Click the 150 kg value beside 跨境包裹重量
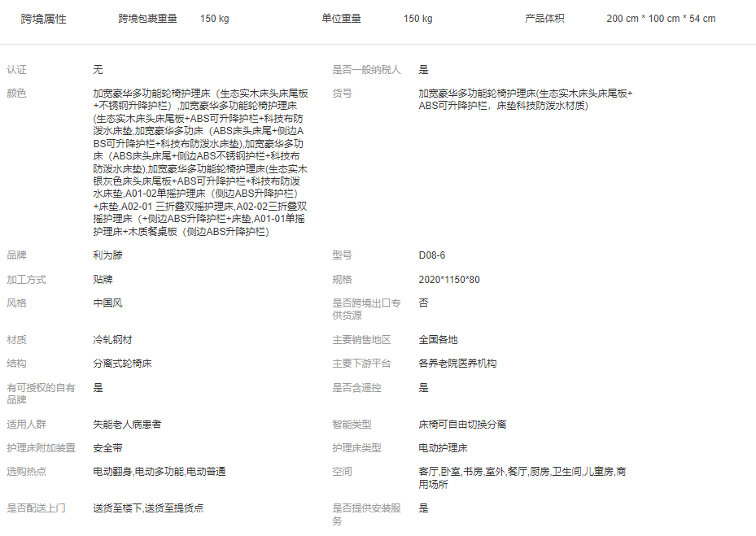 point(215,19)
